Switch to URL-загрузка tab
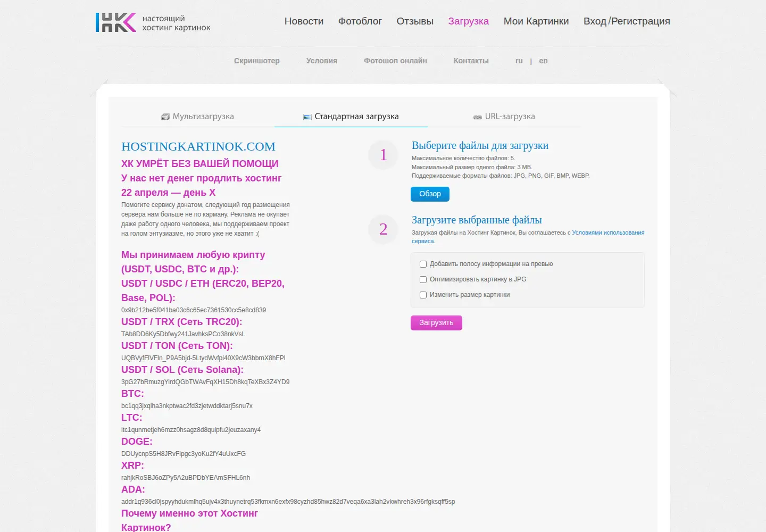 504,117
